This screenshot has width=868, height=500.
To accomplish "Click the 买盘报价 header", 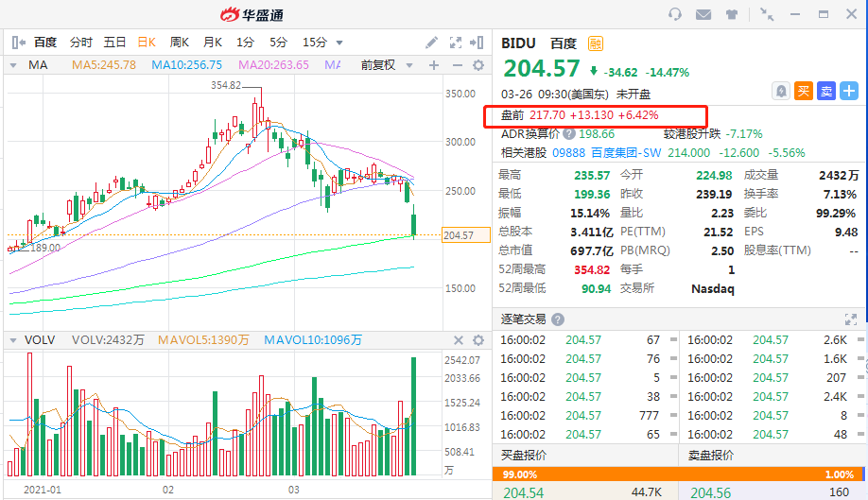I will click(x=524, y=456).
